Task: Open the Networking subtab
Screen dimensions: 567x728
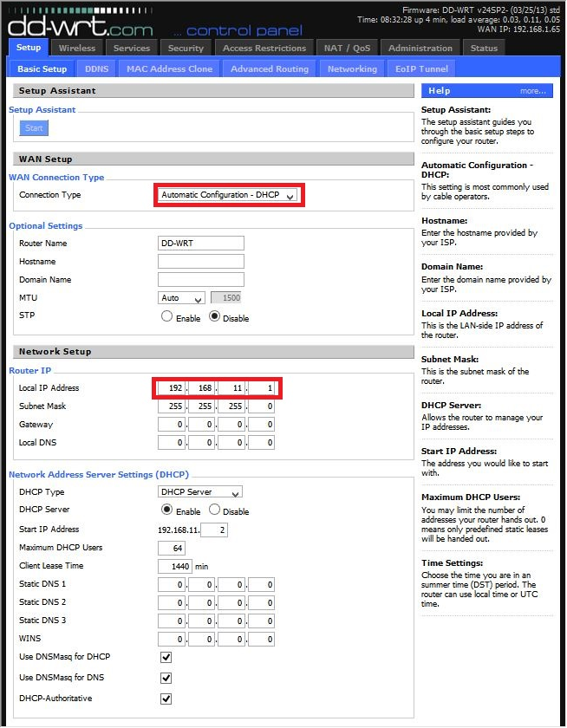Action: coord(353,68)
